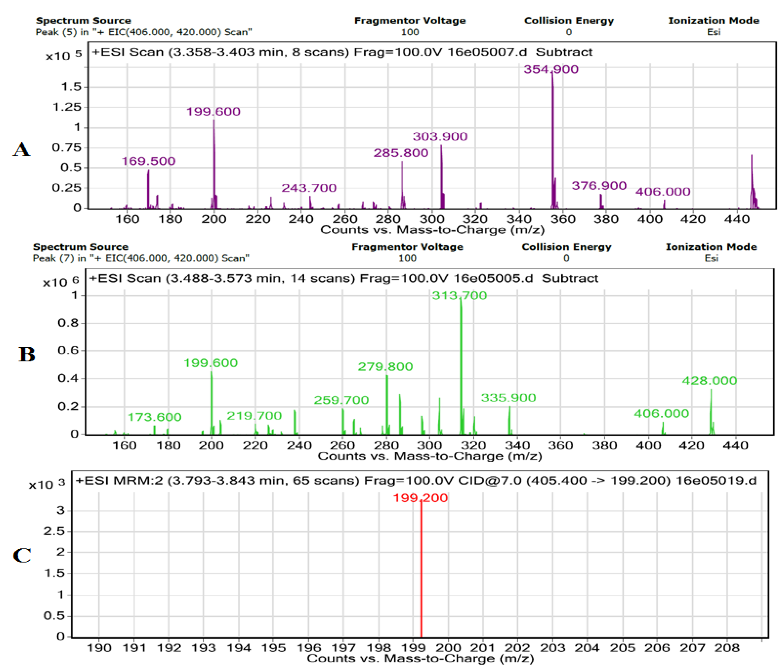The image size is (784, 672).
Task: Select the red 199.200 MRM peak label
Action: click(420, 498)
